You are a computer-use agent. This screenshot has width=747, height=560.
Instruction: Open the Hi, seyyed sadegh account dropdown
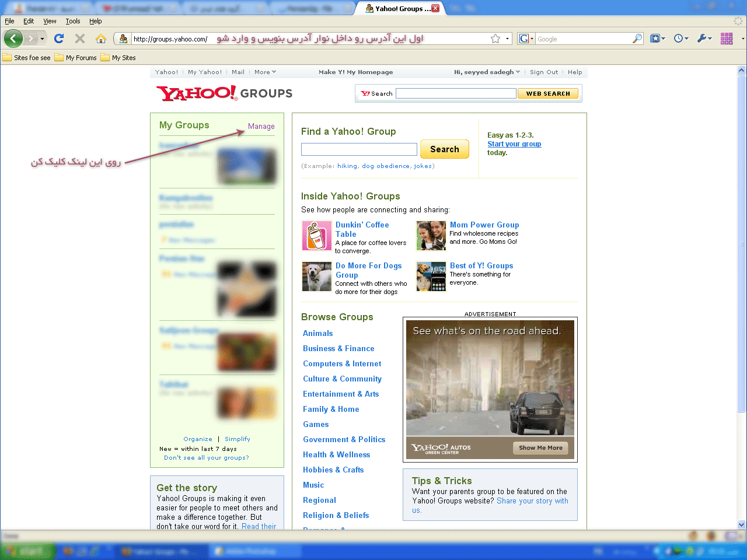click(x=487, y=72)
